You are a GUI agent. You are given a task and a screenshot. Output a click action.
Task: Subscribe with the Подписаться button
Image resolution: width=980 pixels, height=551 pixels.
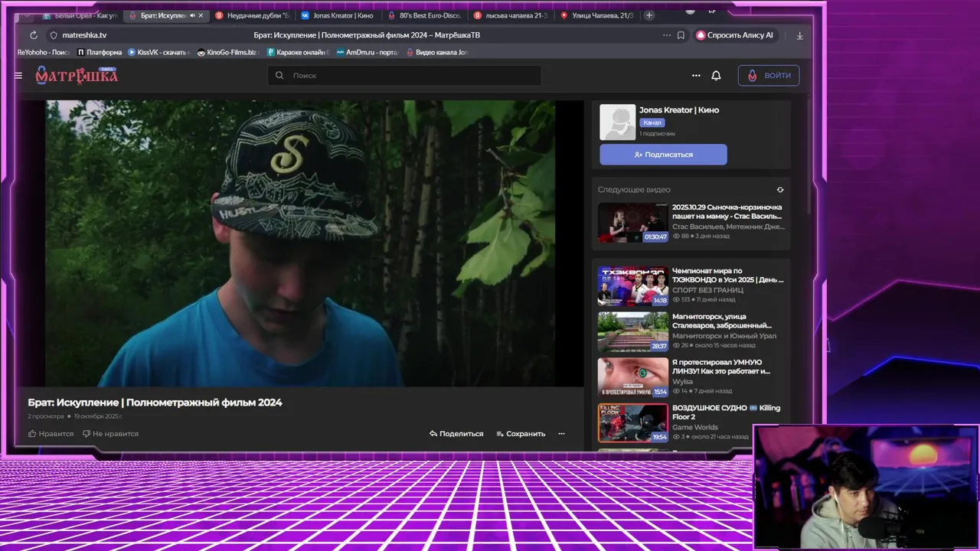click(663, 155)
